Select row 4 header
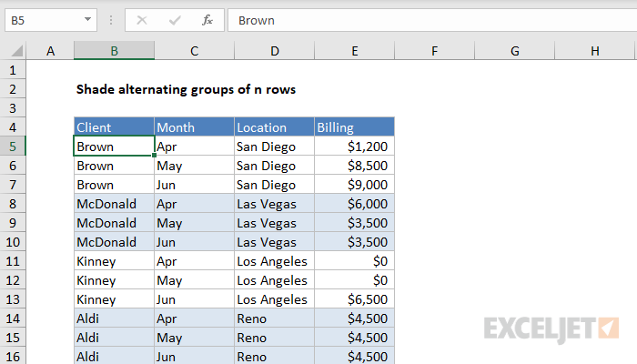The image size is (637, 364). (13, 127)
